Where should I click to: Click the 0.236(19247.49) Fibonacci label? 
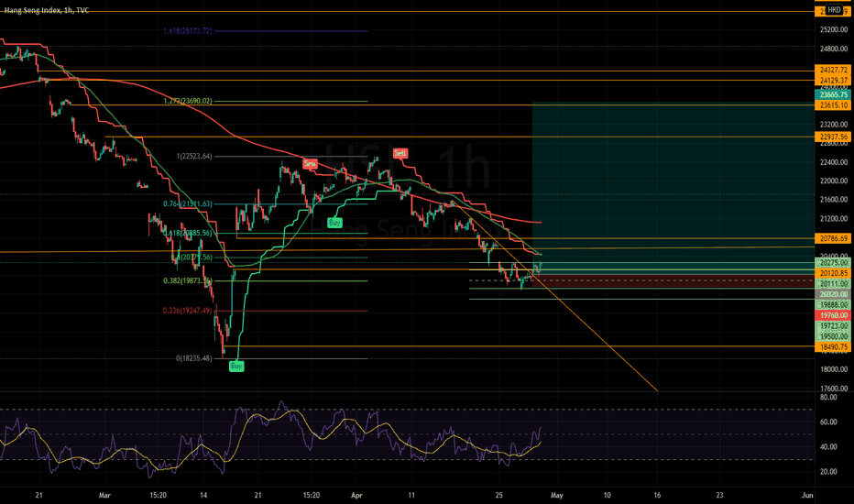pos(188,311)
